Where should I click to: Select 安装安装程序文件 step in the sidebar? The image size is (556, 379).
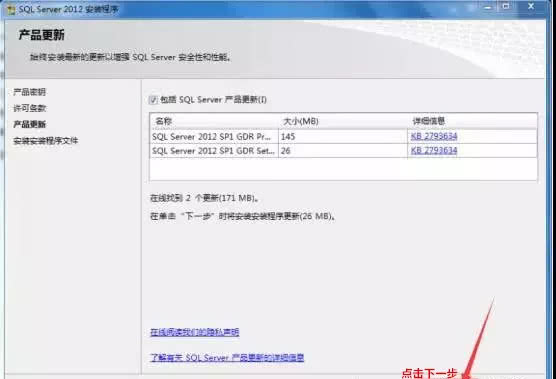click(x=45, y=141)
